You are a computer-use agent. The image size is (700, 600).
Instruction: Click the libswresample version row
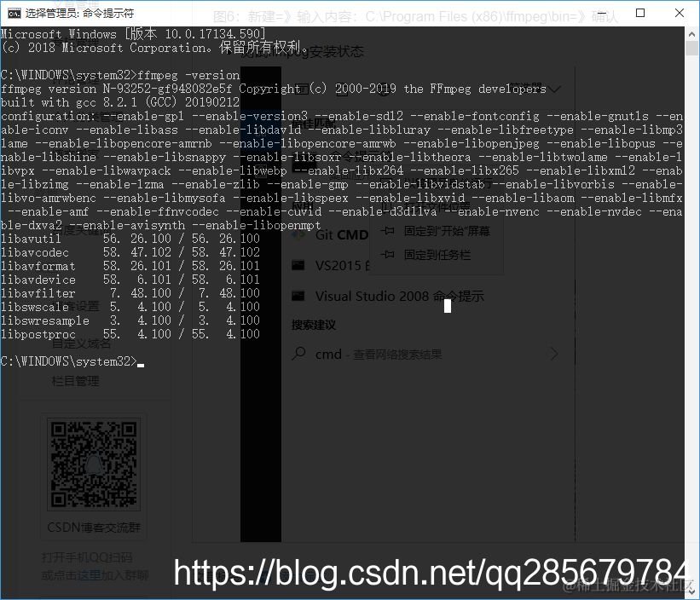pos(130,320)
